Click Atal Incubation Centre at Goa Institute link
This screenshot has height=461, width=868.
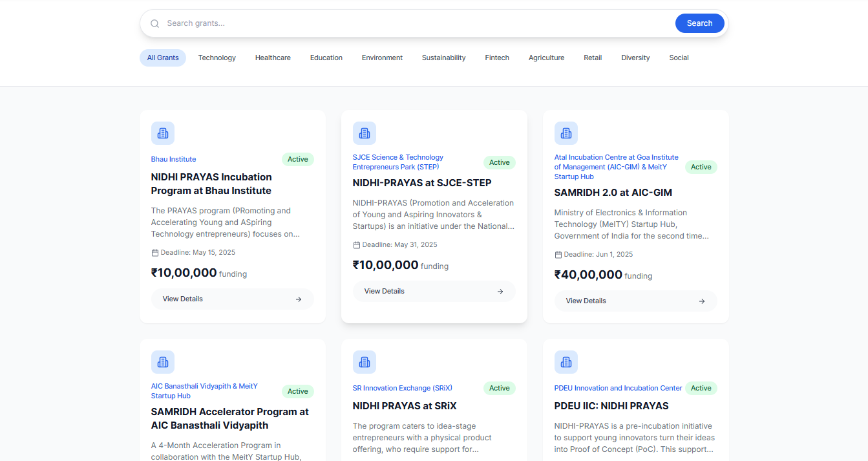click(617, 167)
